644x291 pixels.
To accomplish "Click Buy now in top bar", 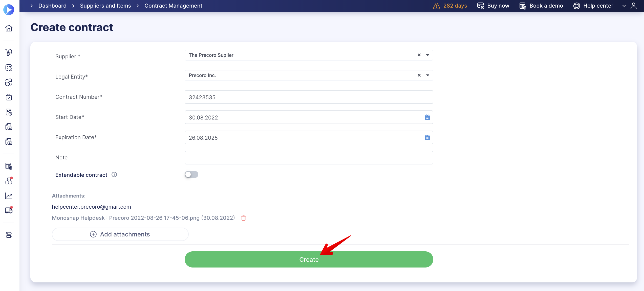I will pyautogui.click(x=493, y=6).
